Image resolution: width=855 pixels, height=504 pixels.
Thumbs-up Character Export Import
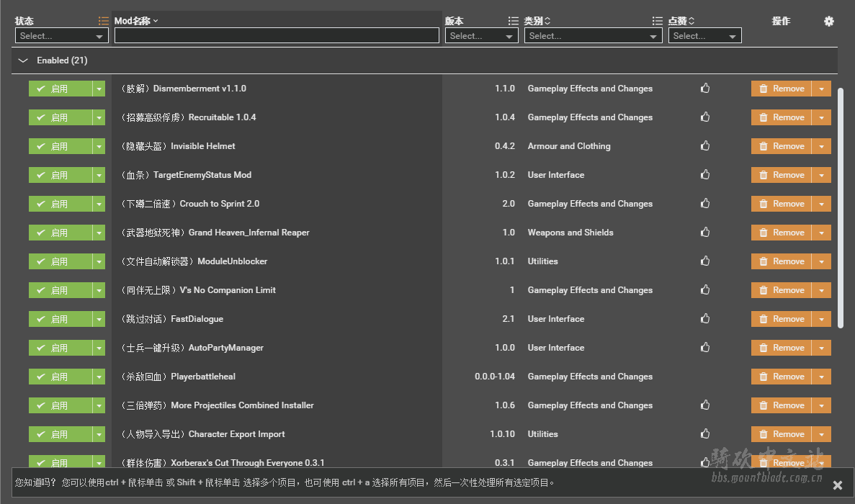(705, 434)
